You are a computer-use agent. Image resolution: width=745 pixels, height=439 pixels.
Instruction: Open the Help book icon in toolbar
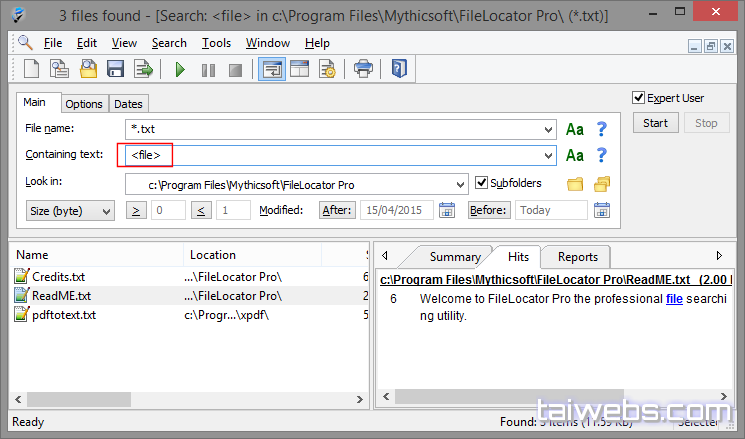pyautogui.click(x=399, y=69)
